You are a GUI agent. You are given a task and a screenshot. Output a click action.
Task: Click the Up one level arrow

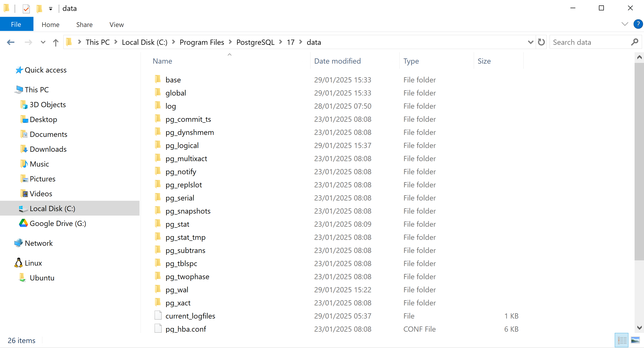click(56, 42)
